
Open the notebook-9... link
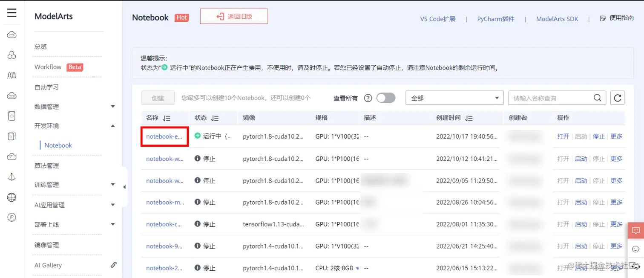click(164, 246)
